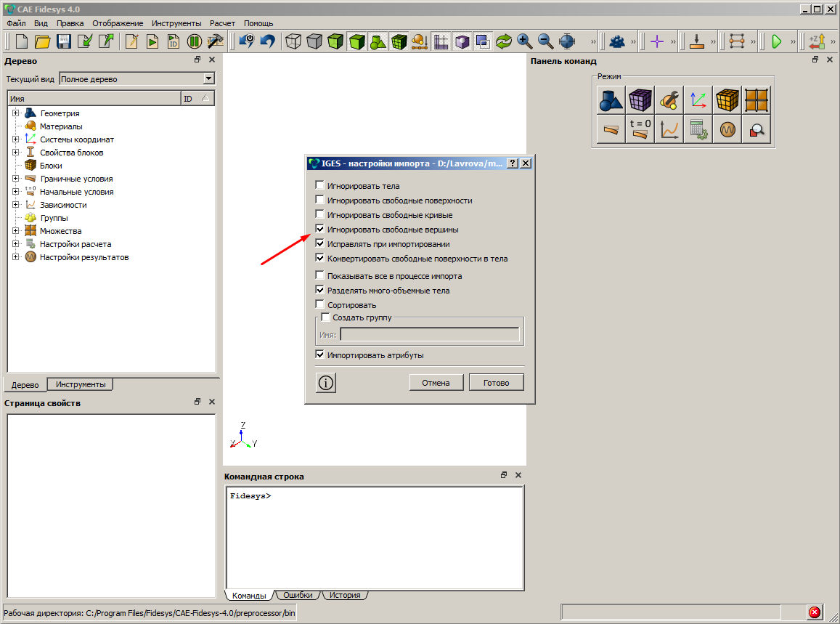Toggle Игнорировать тела checkbox
Image resolution: width=840 pixels, height=624 pixels.
(x=320, y=185)
